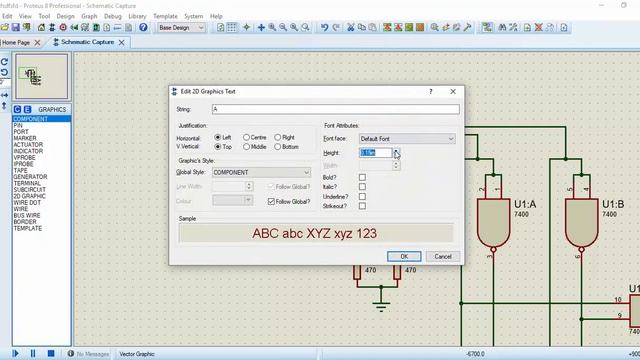Click the Paste from clipboard icon

tap(372, 27)
